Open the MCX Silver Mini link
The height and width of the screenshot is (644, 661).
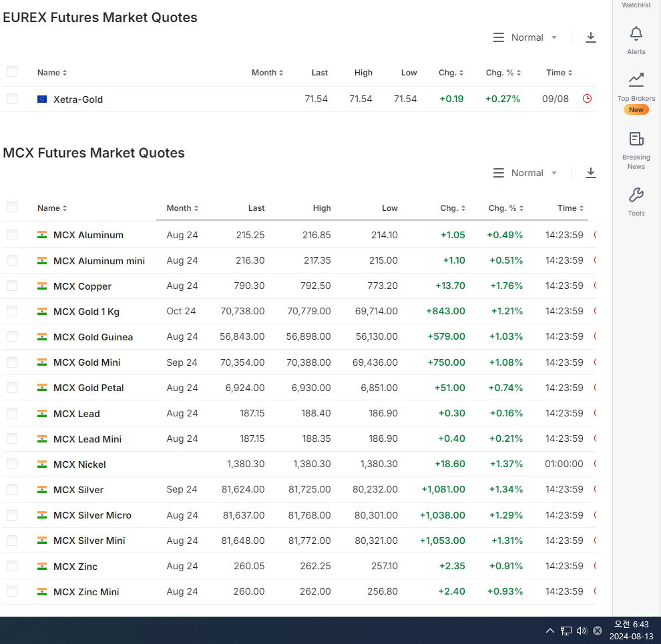tap(89, 541)
